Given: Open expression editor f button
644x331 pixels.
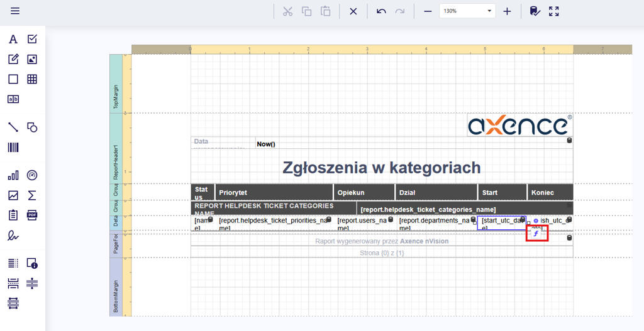Looking at the screenshot, I should [536, 234].
